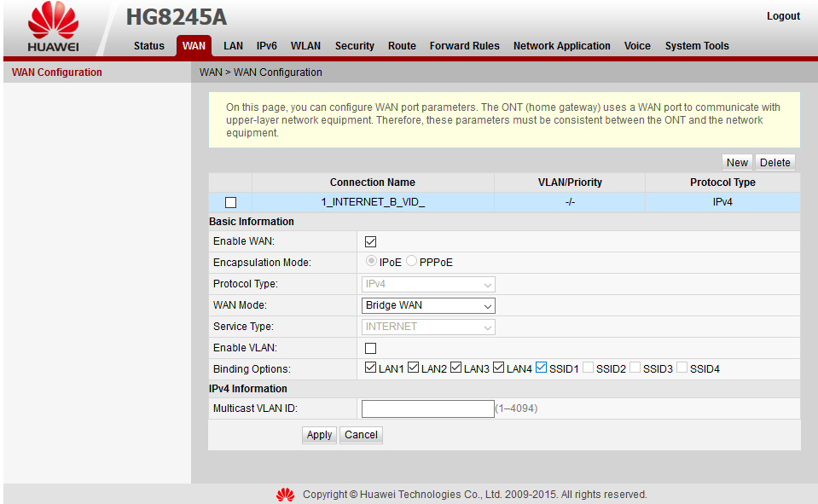Viewport: 818px width, 504px height.
Task: Click the Delete button
Action: (774, 163)
